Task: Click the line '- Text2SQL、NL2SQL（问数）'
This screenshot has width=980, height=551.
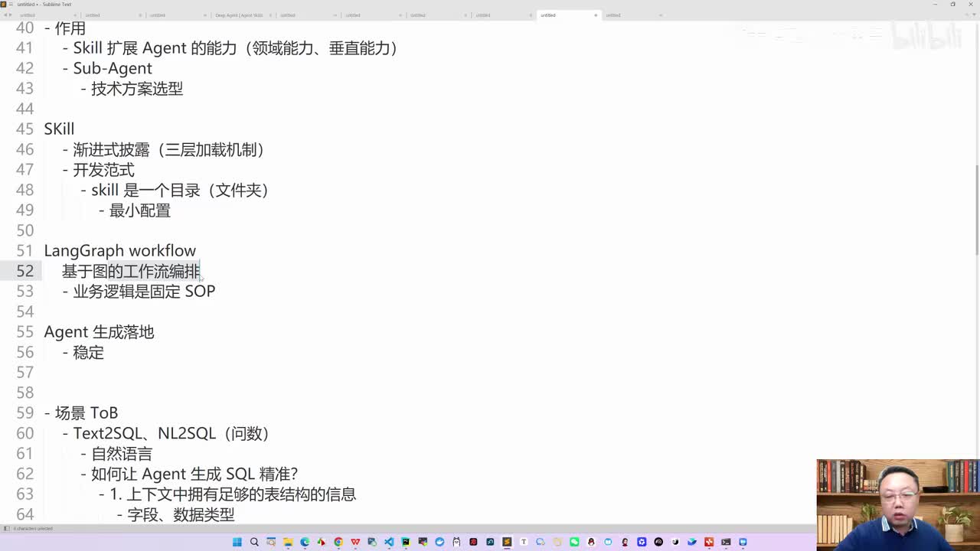Action: (x=165, y=433)
